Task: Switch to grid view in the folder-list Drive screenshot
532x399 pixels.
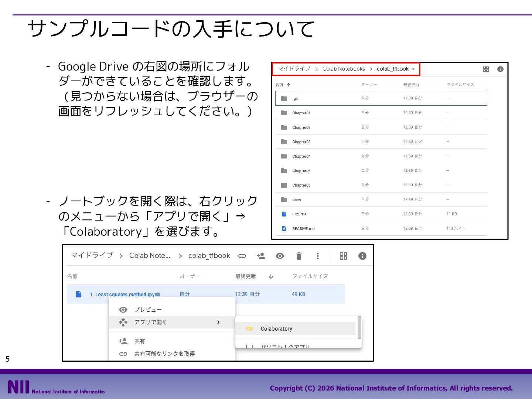Action: pos(486,69)
